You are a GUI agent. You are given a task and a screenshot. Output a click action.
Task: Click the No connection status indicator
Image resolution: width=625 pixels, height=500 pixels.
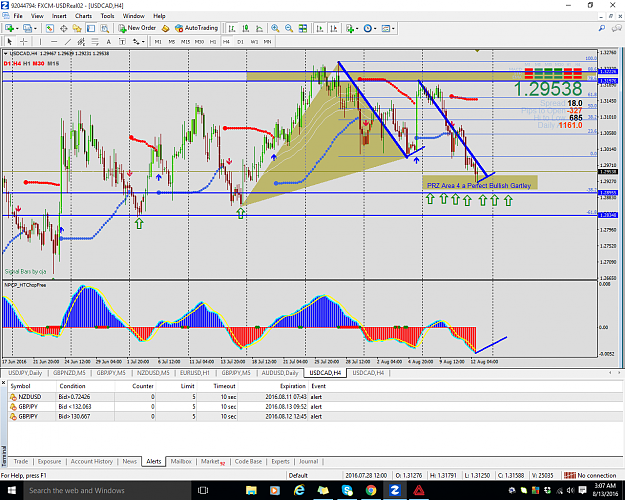click(x=591, y=475)
